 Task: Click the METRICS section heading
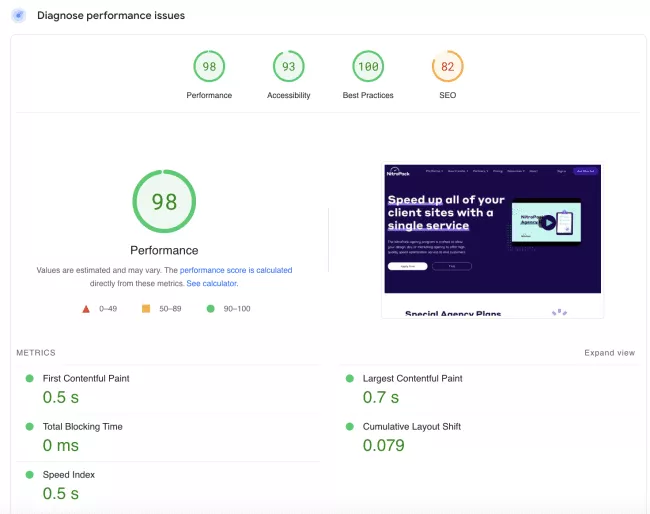point(36,353)
